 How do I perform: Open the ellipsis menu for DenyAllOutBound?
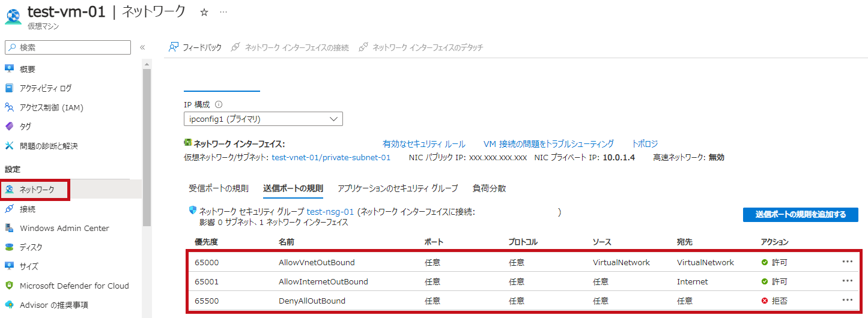tap(848, 300)
